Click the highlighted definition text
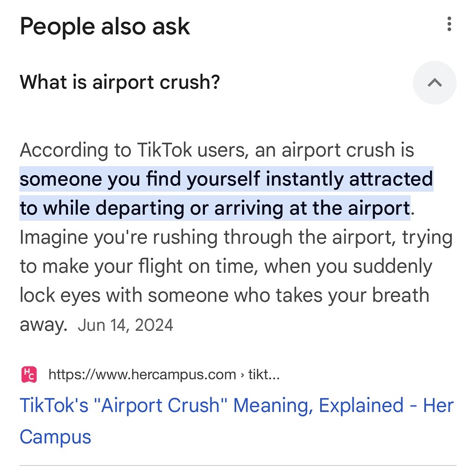This screenshot has width=476, height=466. tap(226, 193)
